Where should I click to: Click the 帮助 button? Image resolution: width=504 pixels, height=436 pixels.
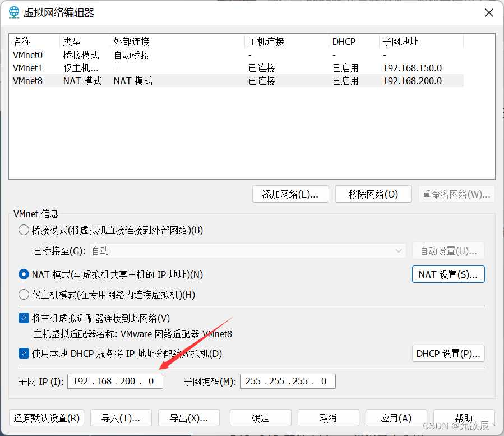click(x=464, y=418)
